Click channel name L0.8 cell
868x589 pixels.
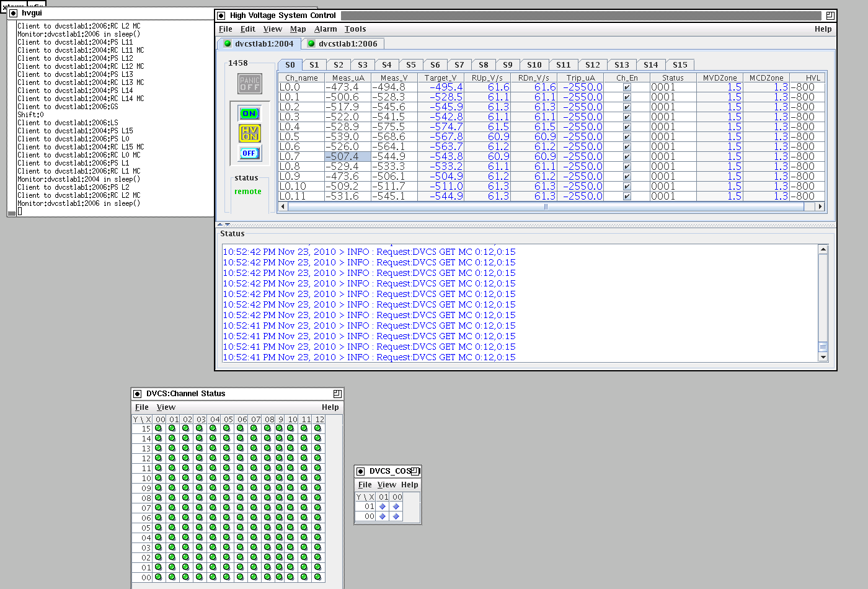click(301, 167)
